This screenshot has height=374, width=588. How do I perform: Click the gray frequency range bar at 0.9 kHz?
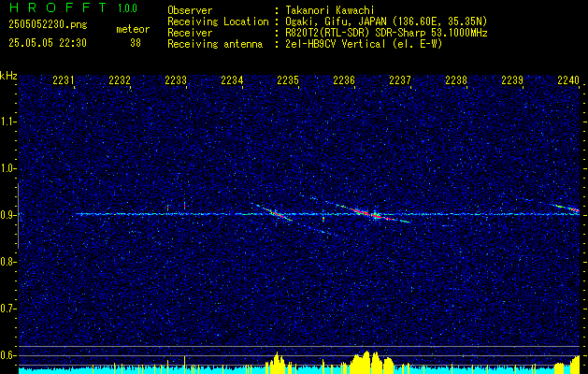(x=18, y=216)
